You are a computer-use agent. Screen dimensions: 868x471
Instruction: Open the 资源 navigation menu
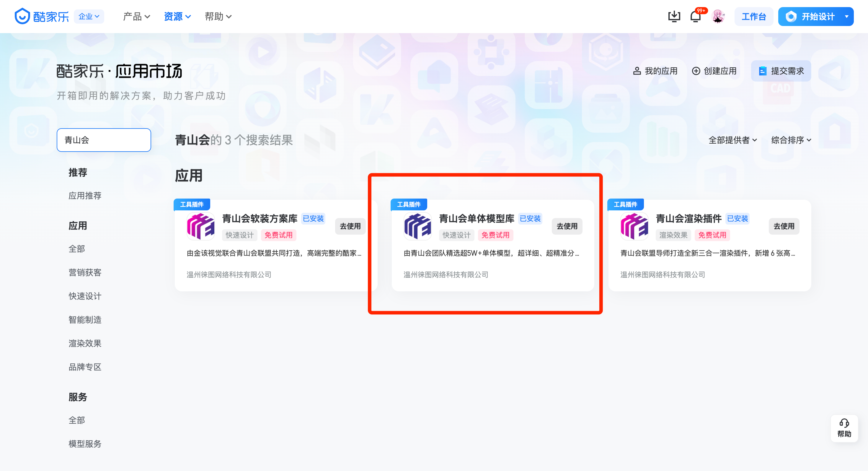pyautogui.click(x=177, y=16)
